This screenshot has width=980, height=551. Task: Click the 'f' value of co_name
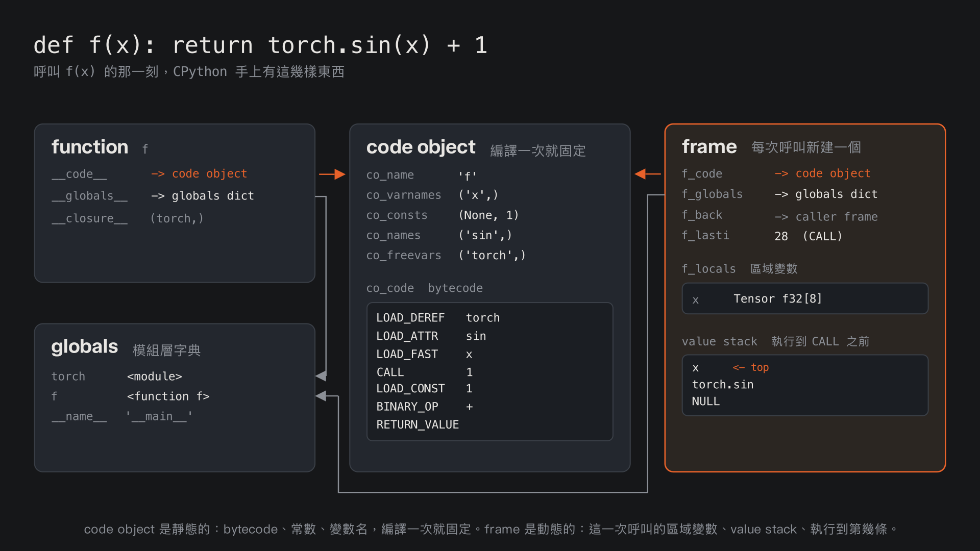(x=468, y=176)
